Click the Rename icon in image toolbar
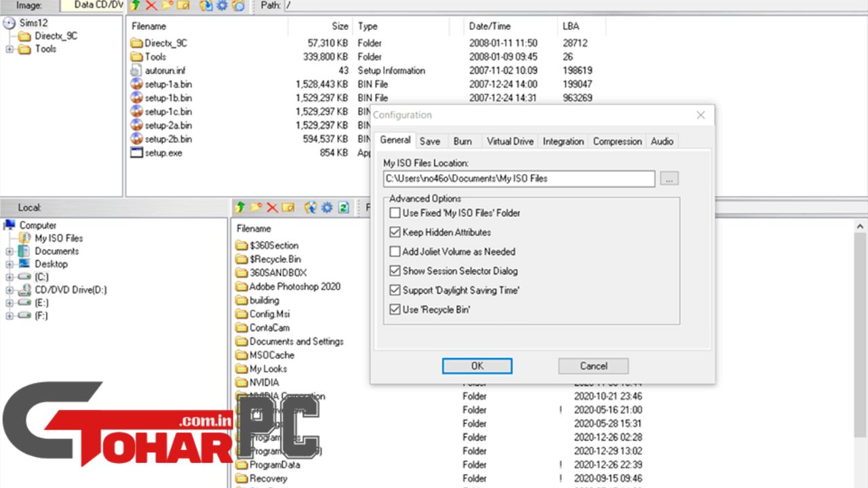Viewport: 868px width, 488px height. [x=184, y=5]
